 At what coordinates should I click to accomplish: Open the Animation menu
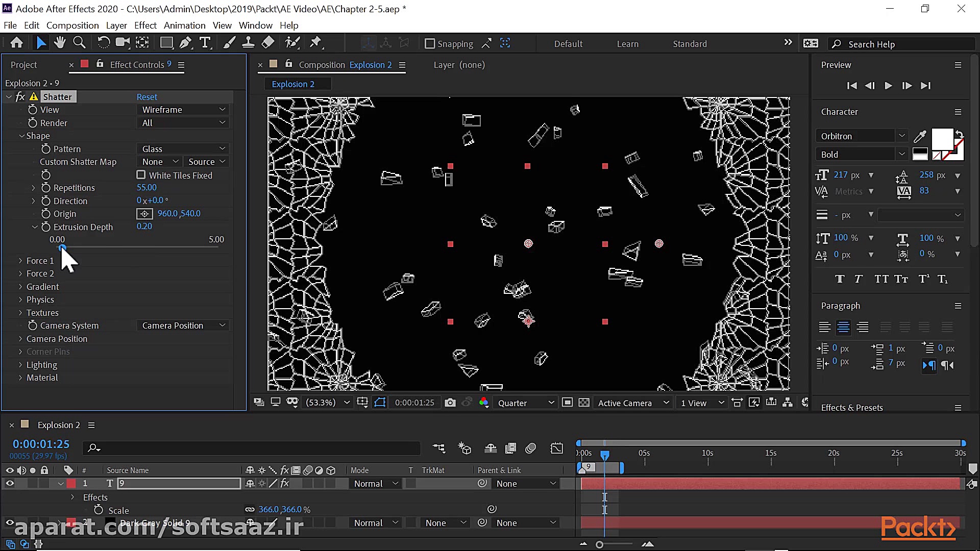[x=184, y=25]
